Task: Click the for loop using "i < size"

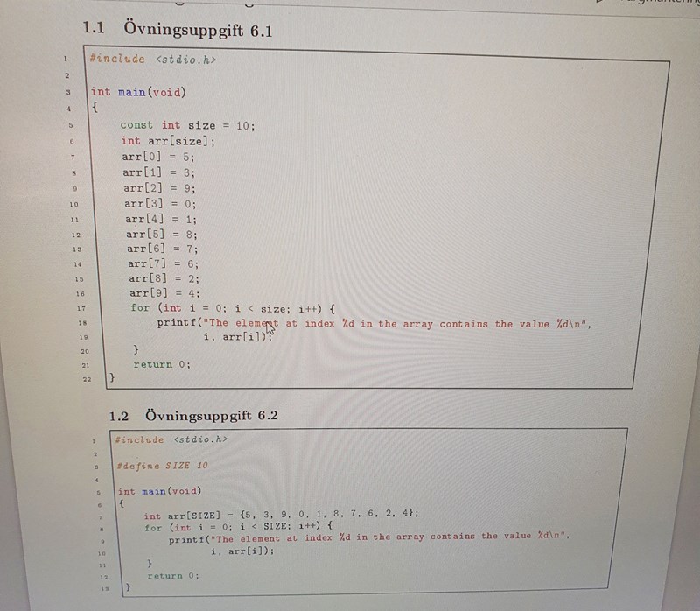Action: pyautogui.click(x=233, y=308)
